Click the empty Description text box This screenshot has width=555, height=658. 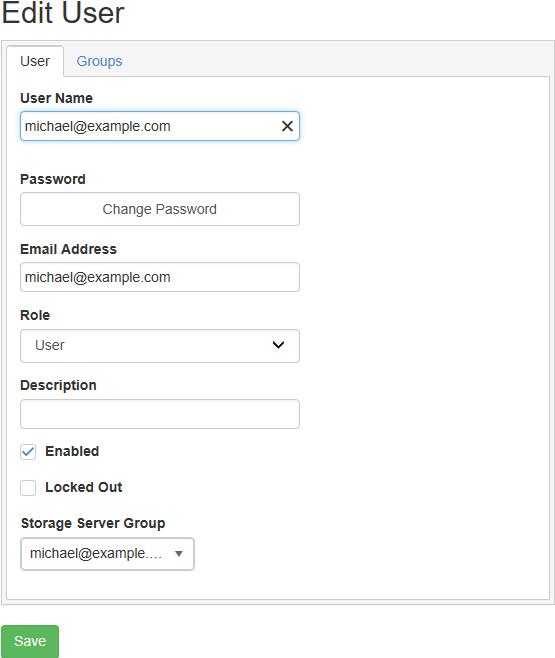160,414
